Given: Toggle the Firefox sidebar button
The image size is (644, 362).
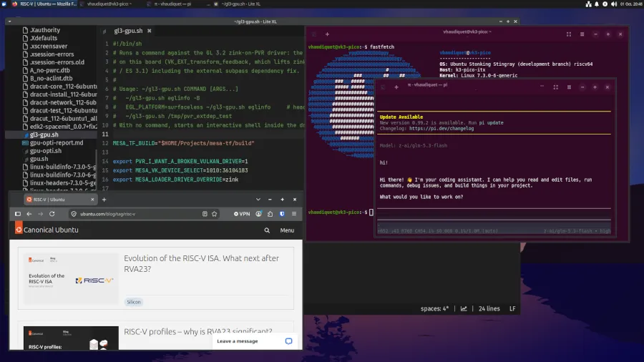Looking at the screenshot, I should tap(18, 214).
